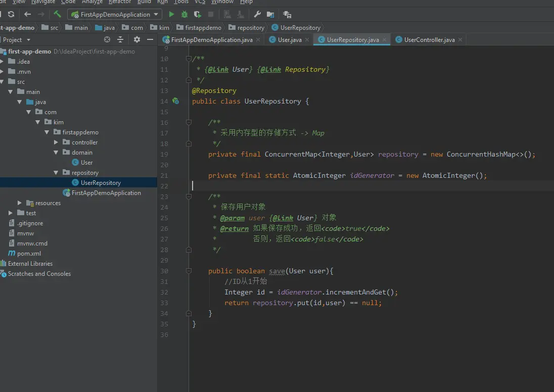
Task: Click the locate target icon in Project panel
Action: (107, 39)
